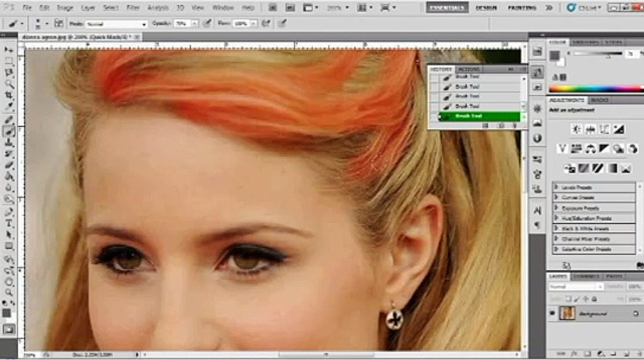644x360 pixels.
Task: Click the Levels adjustment icon
Action: pyautogui.click(x=590, y=130)
